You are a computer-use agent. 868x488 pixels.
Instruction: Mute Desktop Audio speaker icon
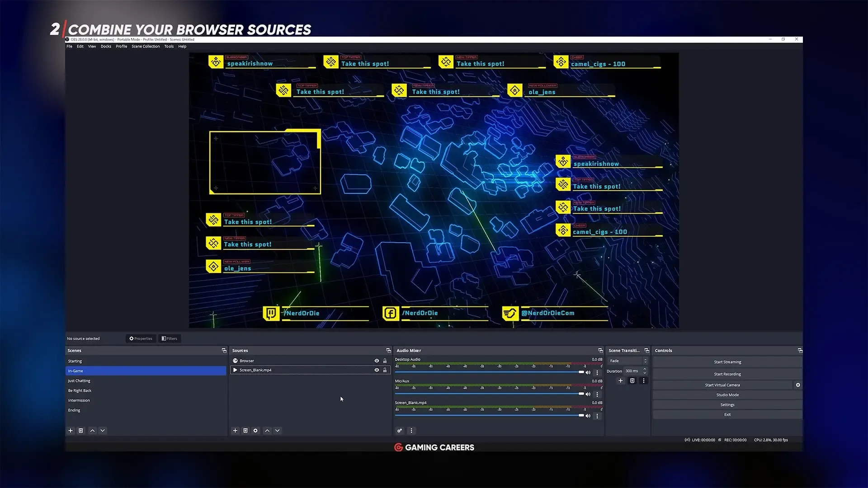pos(588,373)
